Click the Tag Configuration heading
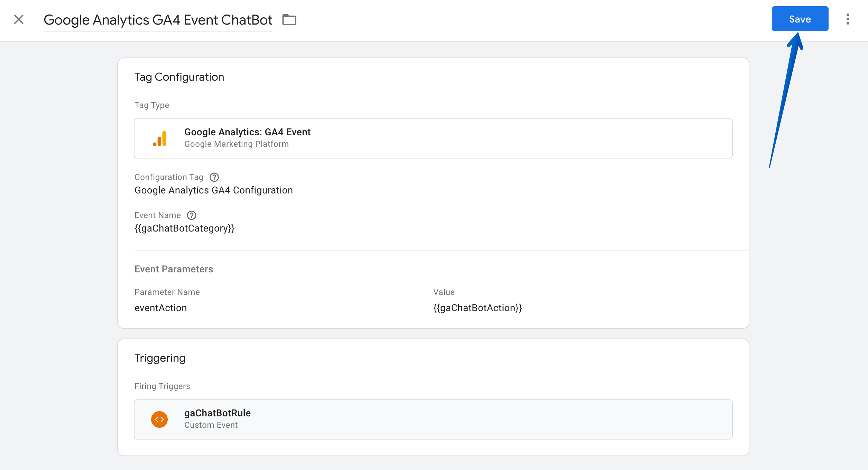 click(179, 77)
